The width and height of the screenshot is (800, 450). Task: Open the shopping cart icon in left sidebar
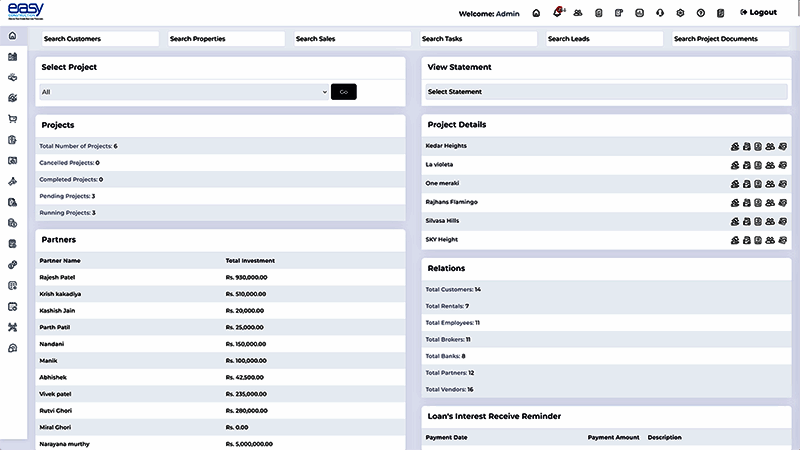pyautogui.click(x=13, y=119)
